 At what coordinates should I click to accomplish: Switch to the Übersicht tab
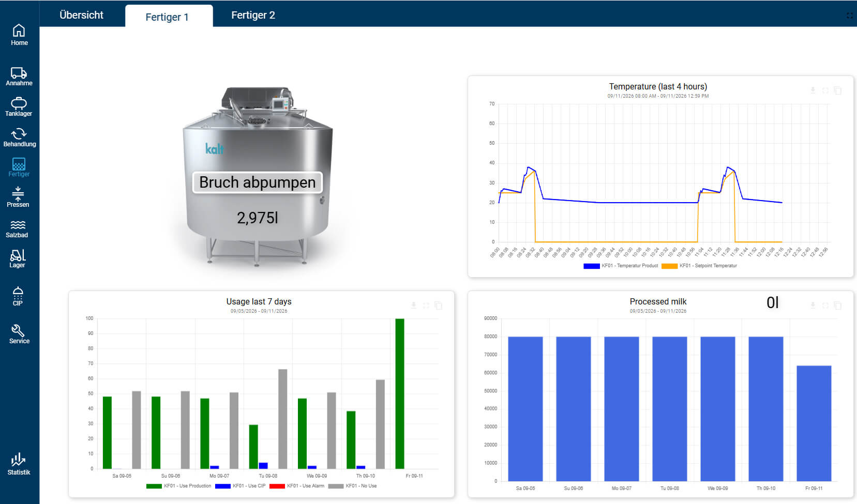(x=81, y=15)
